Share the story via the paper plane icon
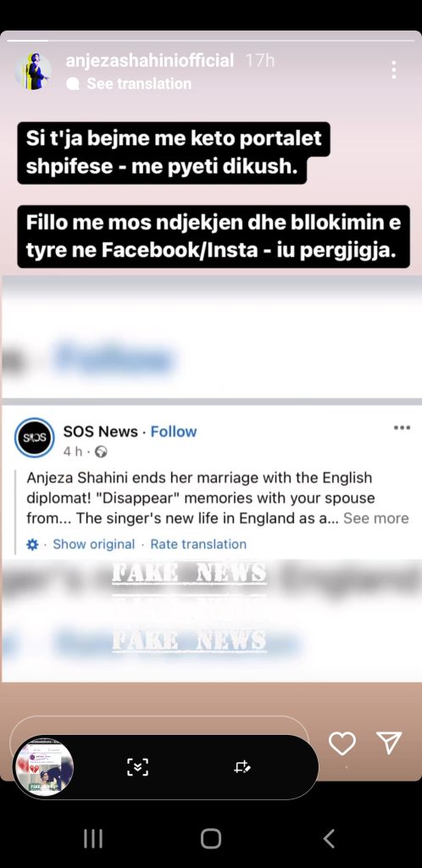Viewport: 422px width, 868px height. point(389,743)
